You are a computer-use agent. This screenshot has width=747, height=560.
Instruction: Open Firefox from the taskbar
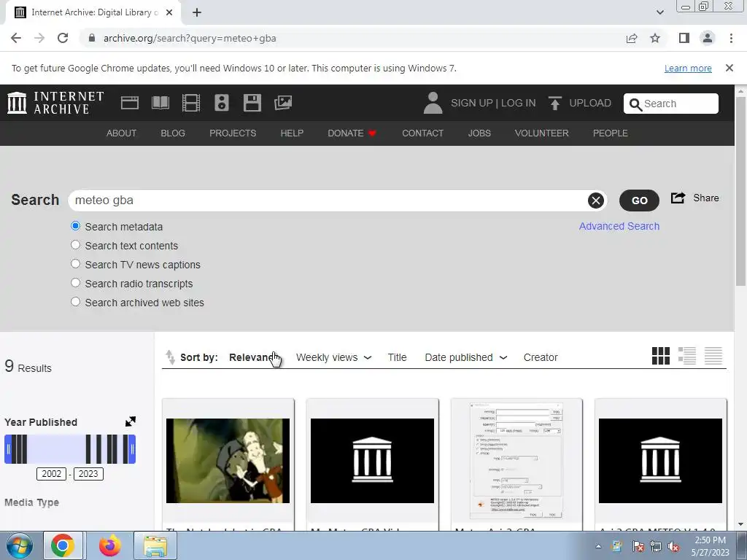109,545
